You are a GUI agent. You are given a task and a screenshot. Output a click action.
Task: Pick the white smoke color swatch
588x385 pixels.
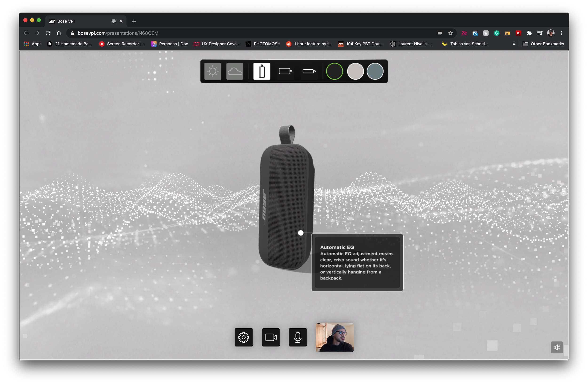click(x=355, y=71)
